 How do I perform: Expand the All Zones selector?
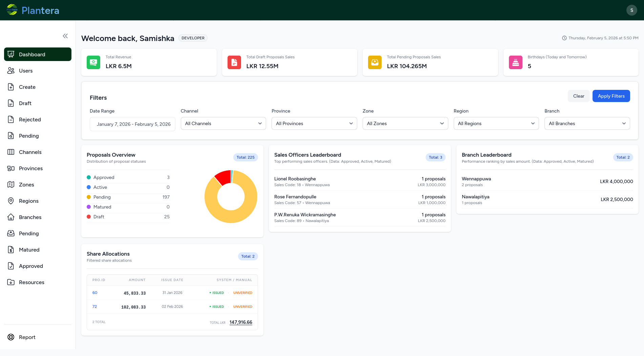pos(405,123)
